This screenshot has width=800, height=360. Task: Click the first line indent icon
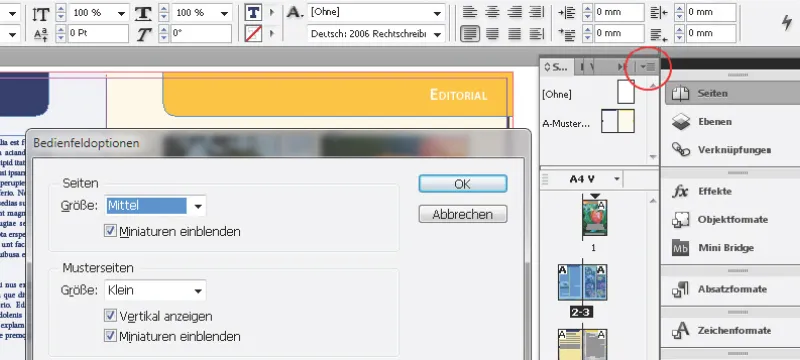[567, 34]
